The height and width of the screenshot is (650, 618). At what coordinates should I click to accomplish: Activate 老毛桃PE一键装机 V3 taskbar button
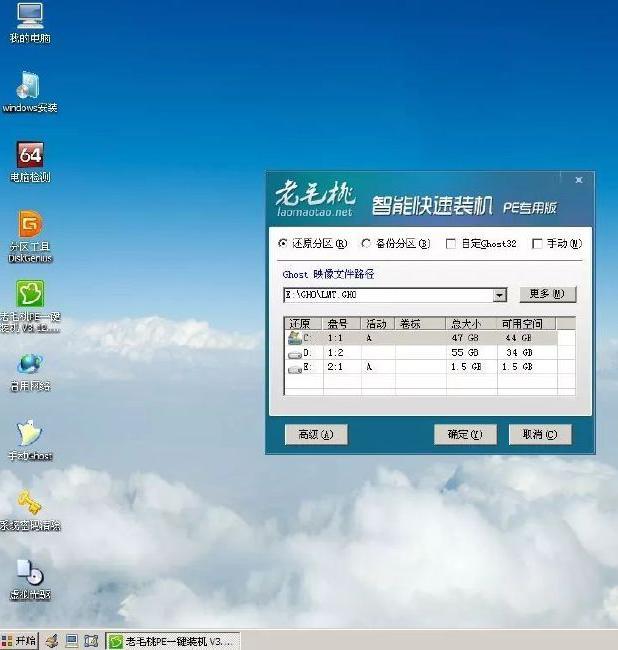[172, 641]
